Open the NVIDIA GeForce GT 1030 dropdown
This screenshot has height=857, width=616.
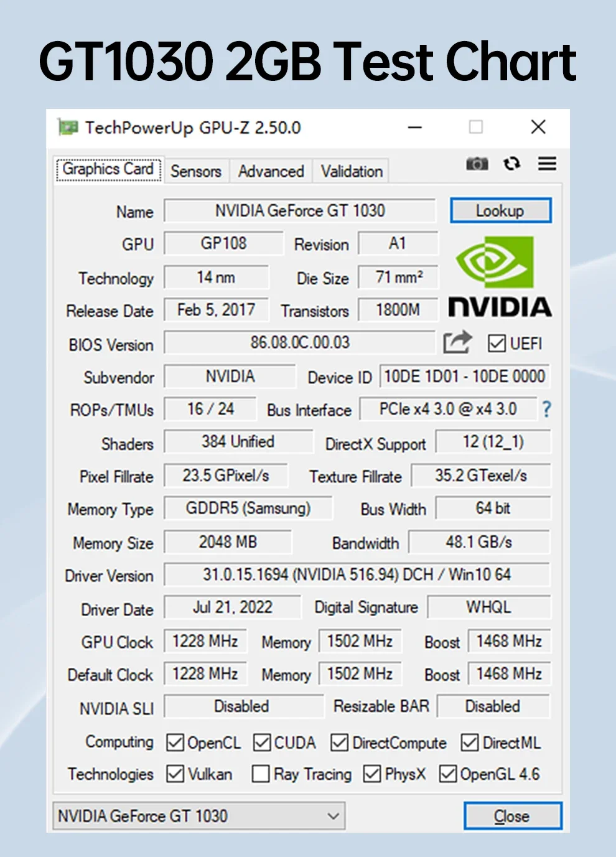[198, 815]
